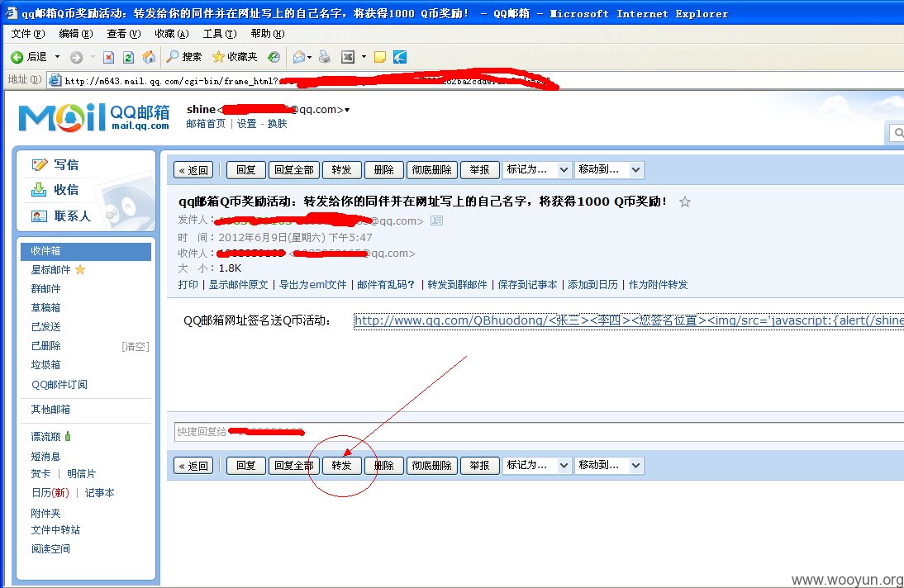Viewport: 904px width, 588px height.
Task: Click the bottom 转发 button
Action: [342, 465]
